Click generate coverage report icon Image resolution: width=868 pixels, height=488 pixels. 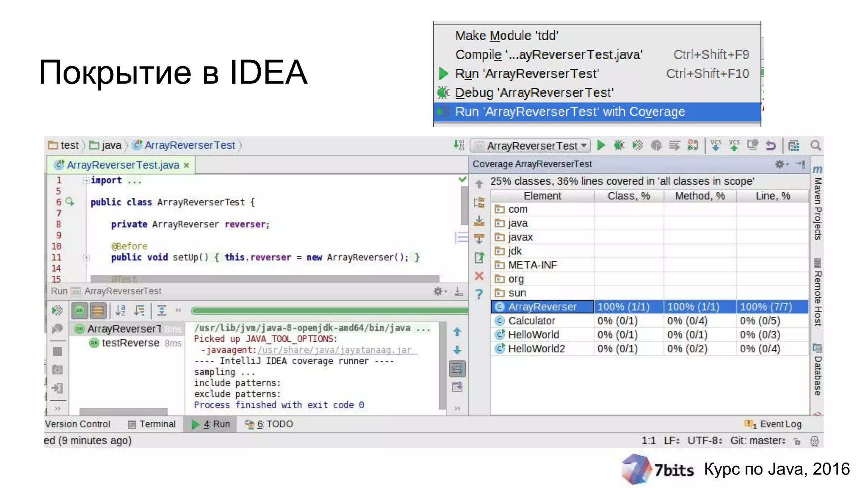[479, 257]
